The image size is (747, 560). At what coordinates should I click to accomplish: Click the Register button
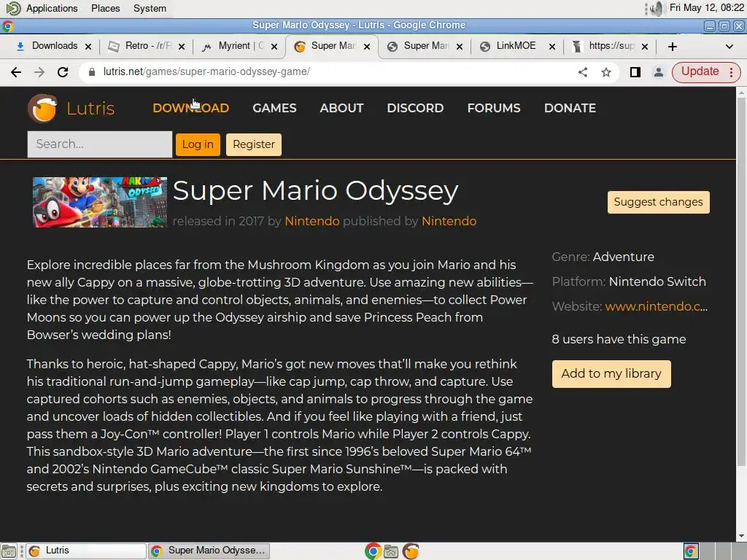click(x=253, y=144)
